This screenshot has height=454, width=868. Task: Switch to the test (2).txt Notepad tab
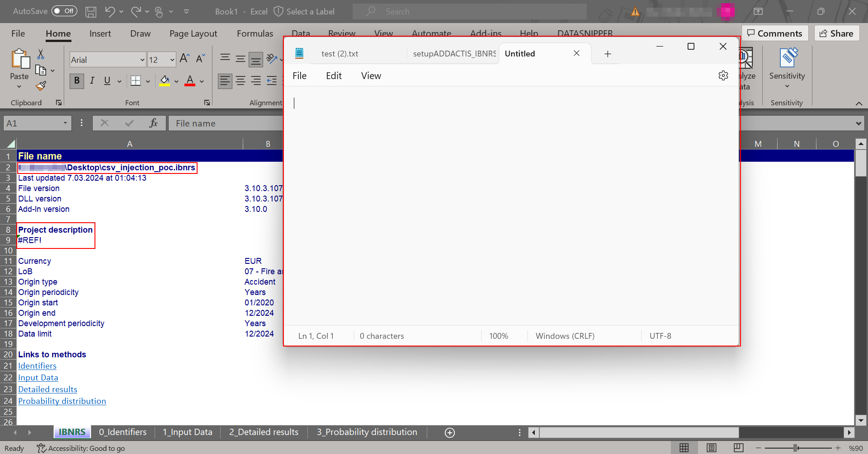coord(340,54)
